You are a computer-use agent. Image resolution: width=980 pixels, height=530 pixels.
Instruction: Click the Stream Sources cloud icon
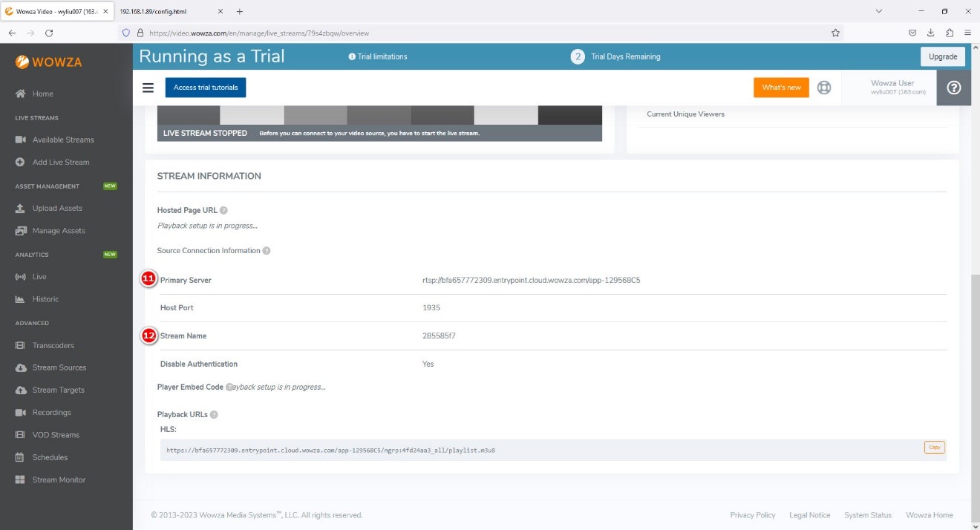pos(21,367)
